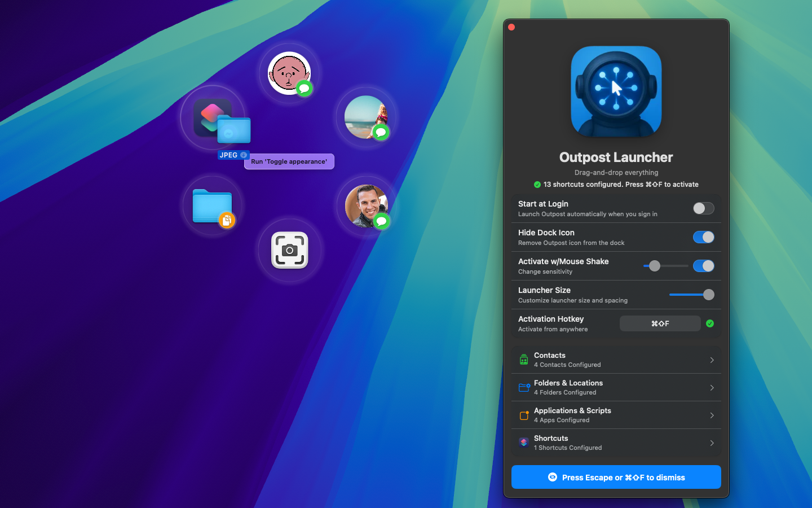Click the dragged blue folder icon

(234, 129)
